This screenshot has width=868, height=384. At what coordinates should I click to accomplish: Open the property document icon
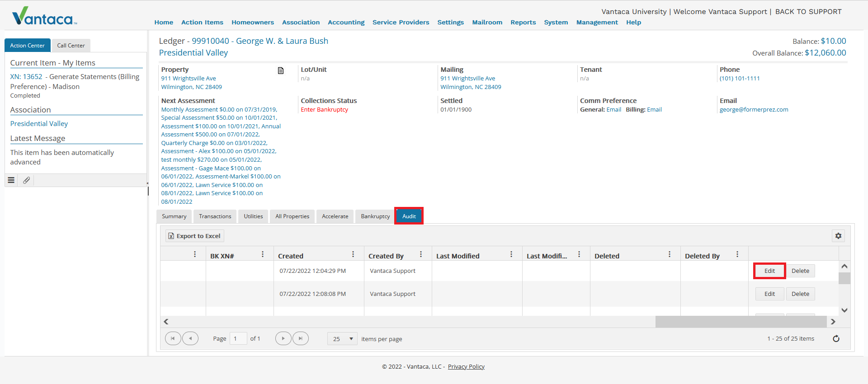coord(281,70)
